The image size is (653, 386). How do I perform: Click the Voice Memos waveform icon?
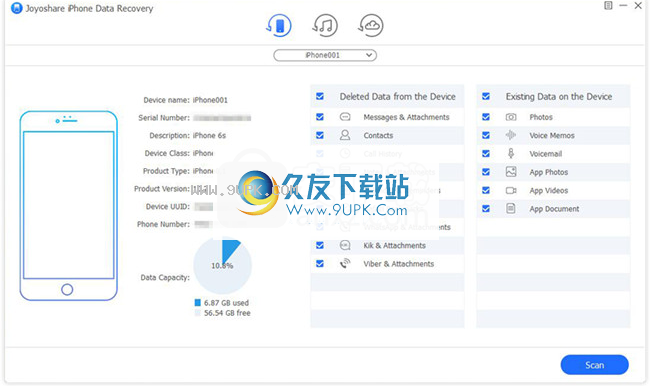(511, 135)
